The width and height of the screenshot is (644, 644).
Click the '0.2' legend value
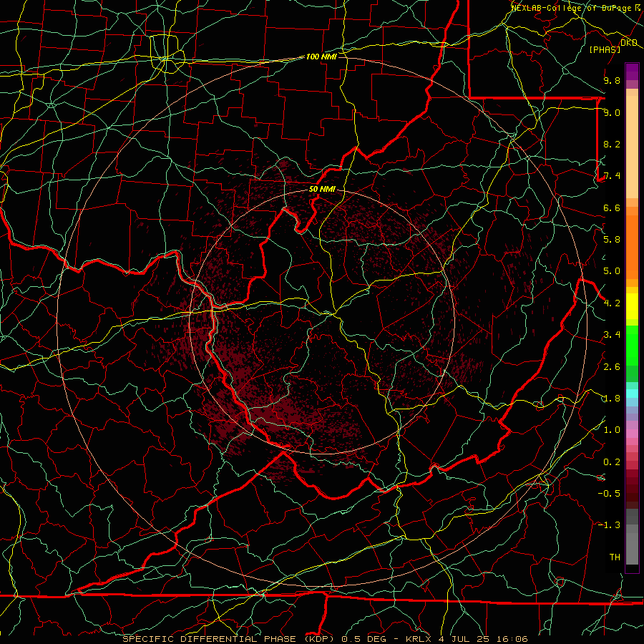pos(612,462)
